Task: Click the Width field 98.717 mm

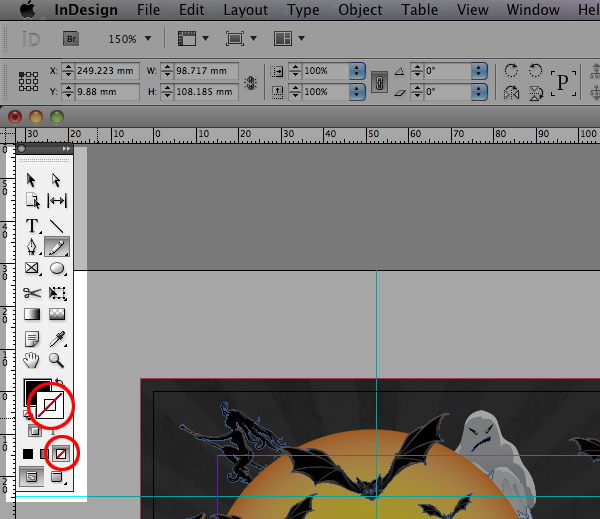Action: pos(207,71)
